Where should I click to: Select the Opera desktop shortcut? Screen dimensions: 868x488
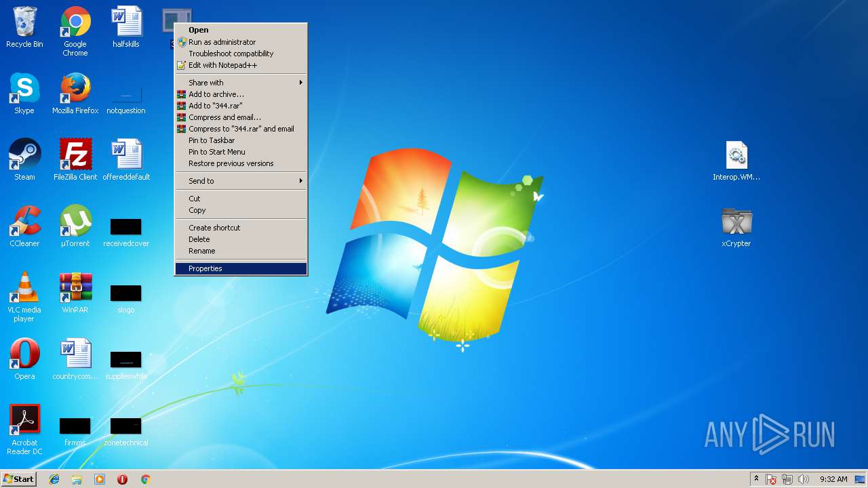tap(24, 360)
